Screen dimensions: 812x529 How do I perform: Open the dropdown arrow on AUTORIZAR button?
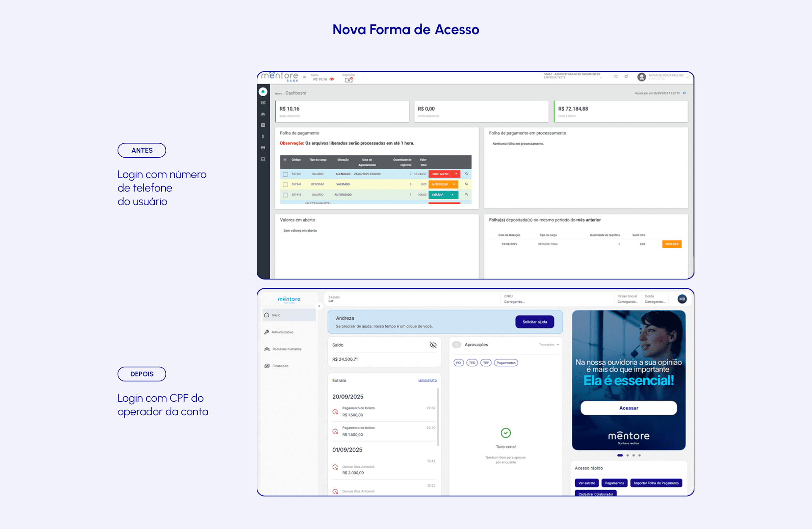coord(455,184)
